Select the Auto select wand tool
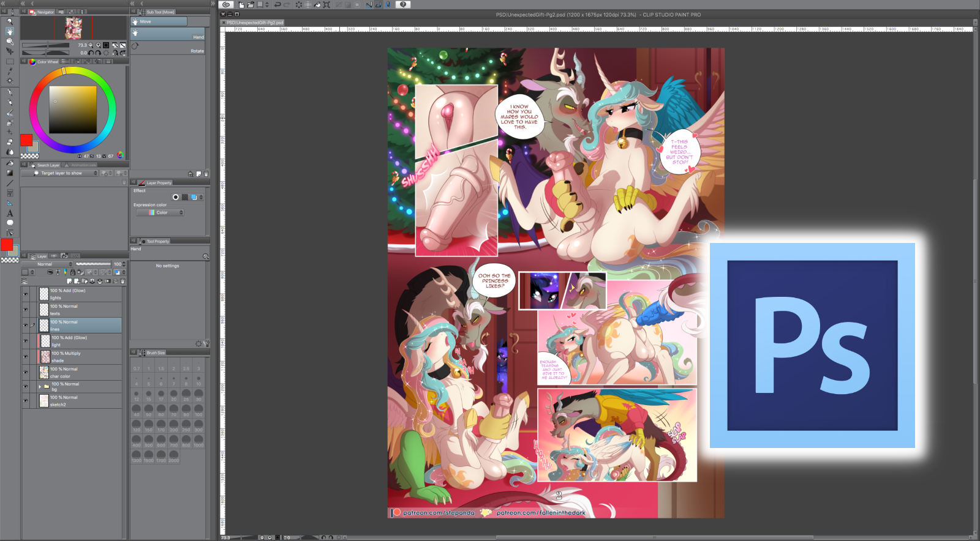This screenshot has height=541, width=980. [x=10, y=81]
